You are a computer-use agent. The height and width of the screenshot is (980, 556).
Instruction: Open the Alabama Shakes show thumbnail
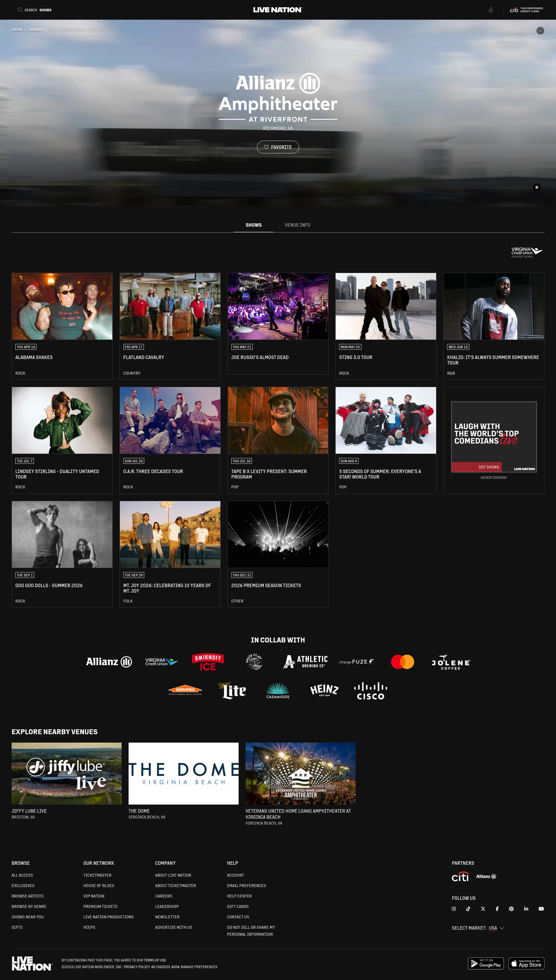tap(62, 306)
